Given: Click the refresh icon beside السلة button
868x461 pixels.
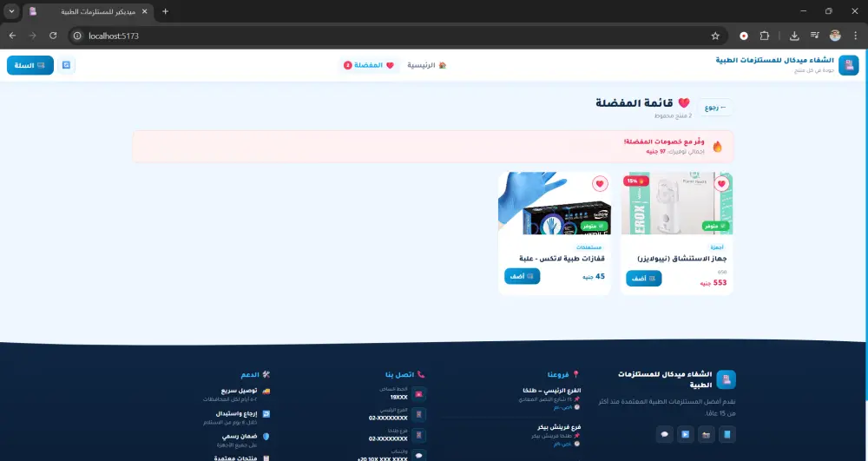Looking at the screenshot, I should (67, 65).
